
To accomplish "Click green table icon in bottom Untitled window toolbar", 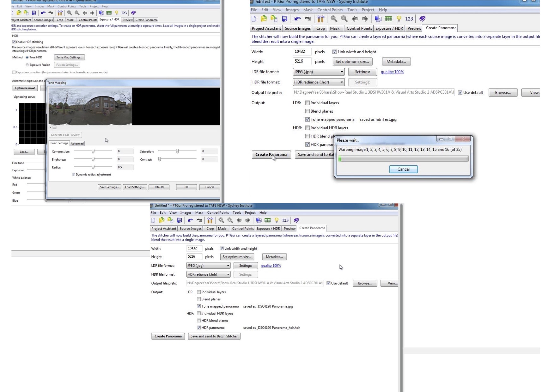I will point(268,220).
